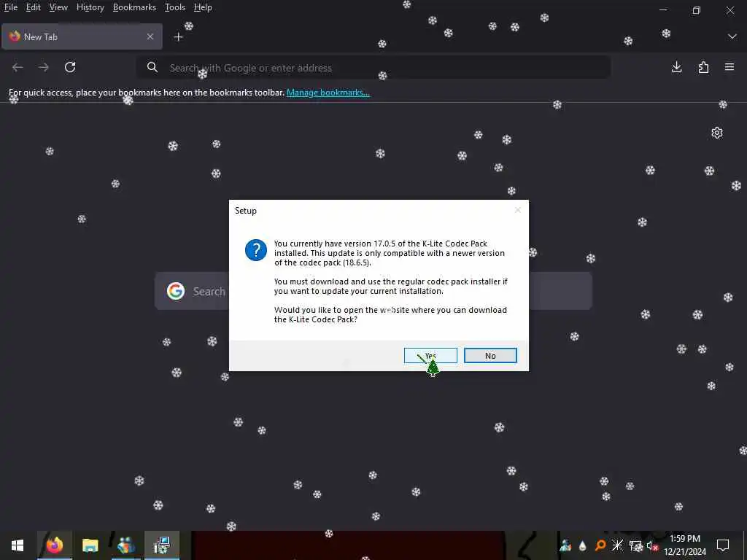Click the Firefox taskbar icon
The width and height of the screenshot is (747, 560).
[x=54, y=545]
